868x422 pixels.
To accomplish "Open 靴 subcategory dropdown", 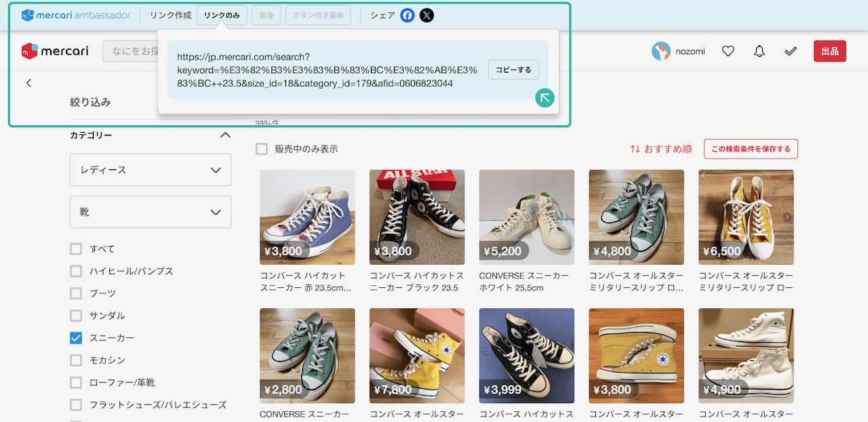I will (x=151, y=212).
